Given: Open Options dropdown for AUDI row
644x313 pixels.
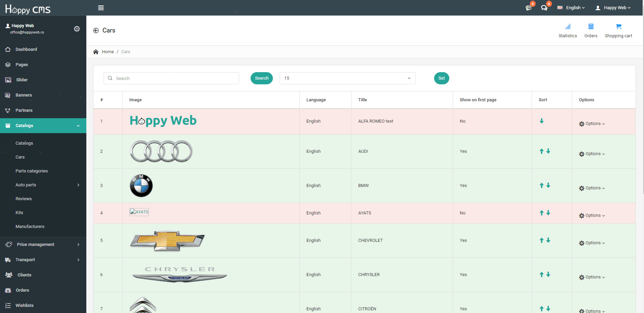Looking at the screenshot, I should click(592, 154).
